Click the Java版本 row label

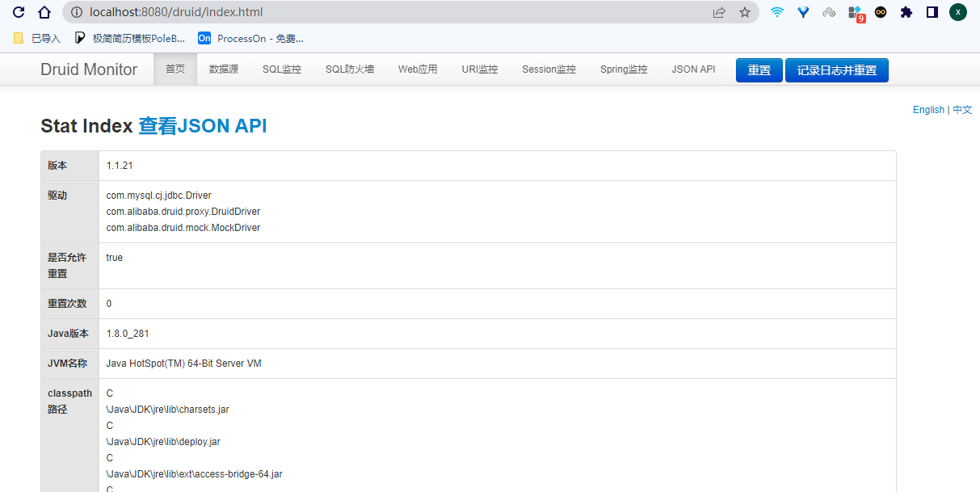click(68, 334)
